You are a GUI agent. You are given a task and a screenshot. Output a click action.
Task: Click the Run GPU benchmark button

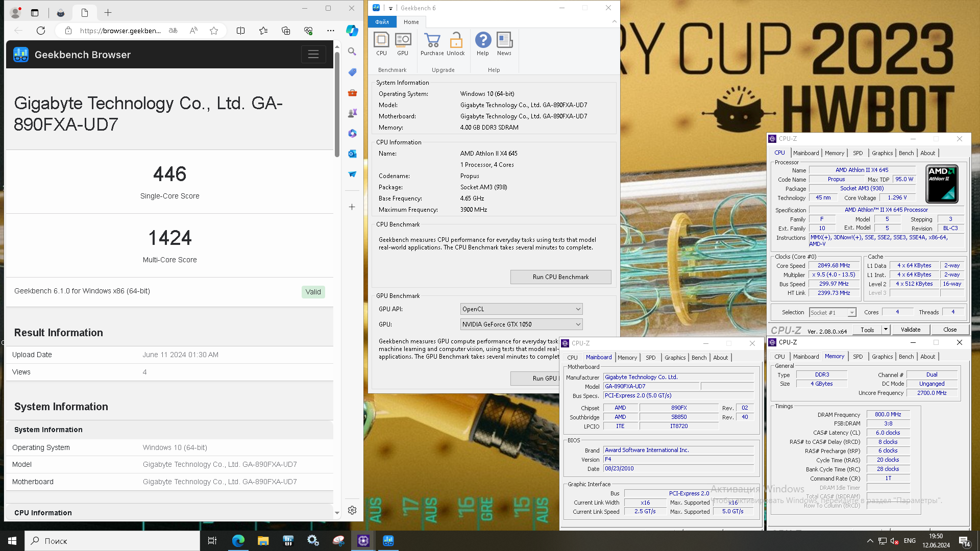point(535,379)
